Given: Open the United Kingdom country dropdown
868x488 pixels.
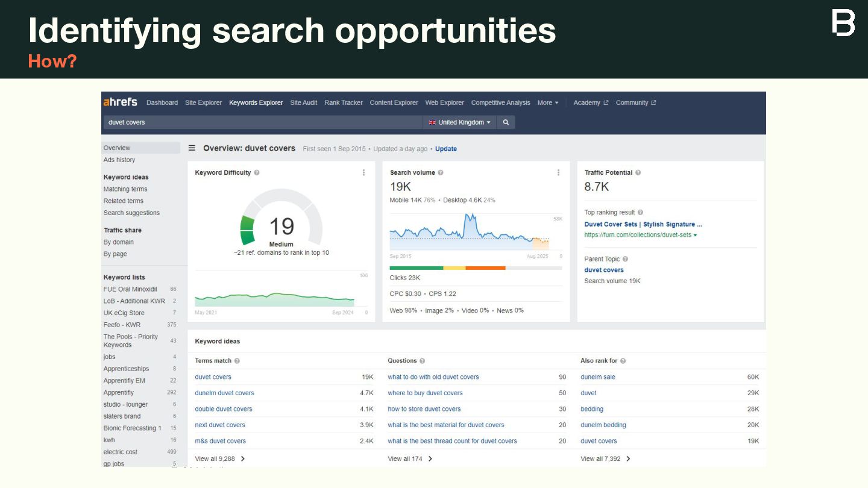Looking at the screenshot, I should click(x=460, y=122).
